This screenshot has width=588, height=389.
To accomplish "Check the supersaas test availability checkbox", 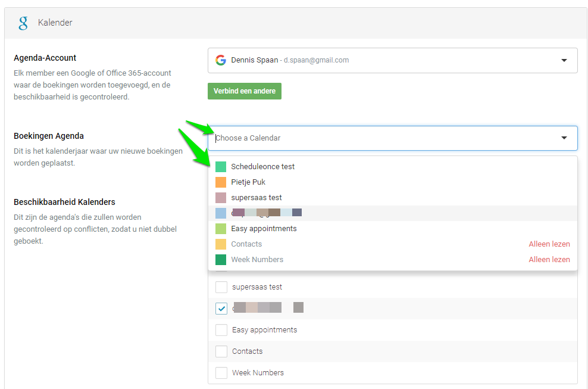I will tap(221, 287).
